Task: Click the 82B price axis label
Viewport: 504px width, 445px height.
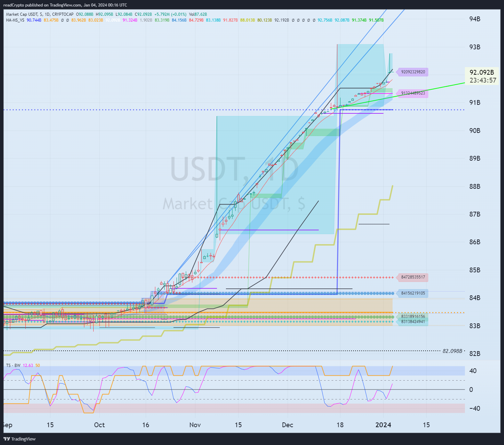Action: pyautogui.click(x=475, y=354)
